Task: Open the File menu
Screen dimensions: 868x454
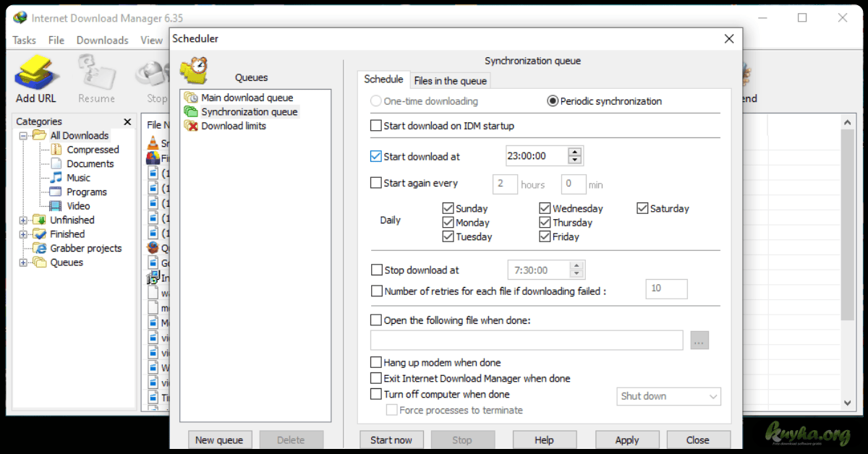Action: pos(56,40)
